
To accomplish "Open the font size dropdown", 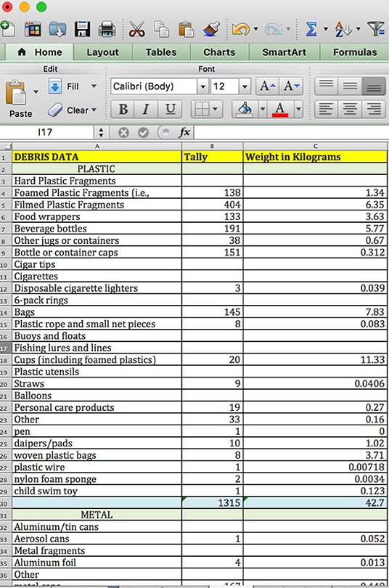I will tap(245, 86).
